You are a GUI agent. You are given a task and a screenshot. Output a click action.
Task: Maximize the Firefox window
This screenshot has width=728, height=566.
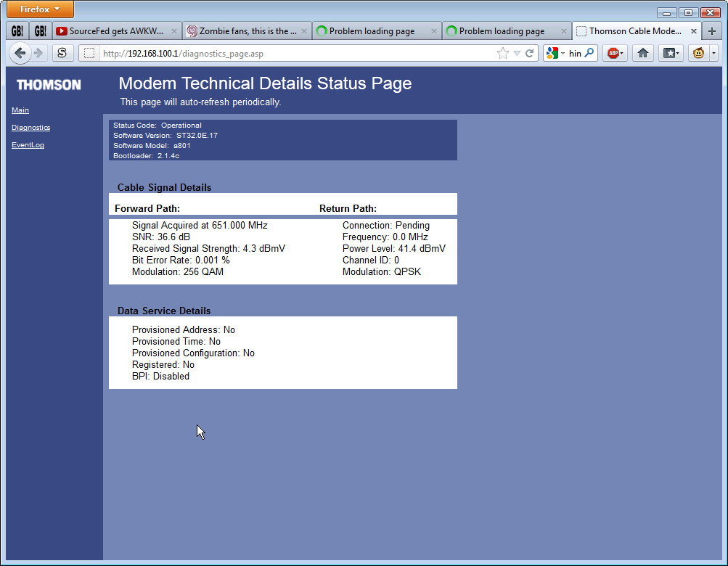click(688, 12)
